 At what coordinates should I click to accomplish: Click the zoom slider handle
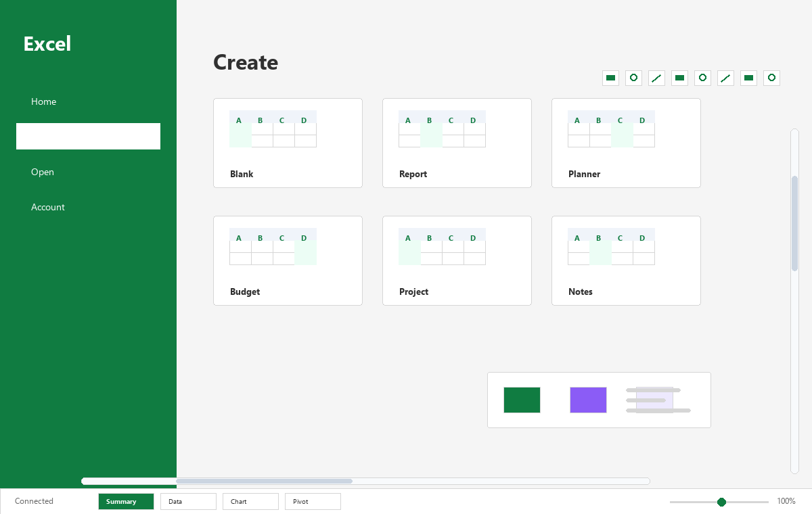[721, 502]
